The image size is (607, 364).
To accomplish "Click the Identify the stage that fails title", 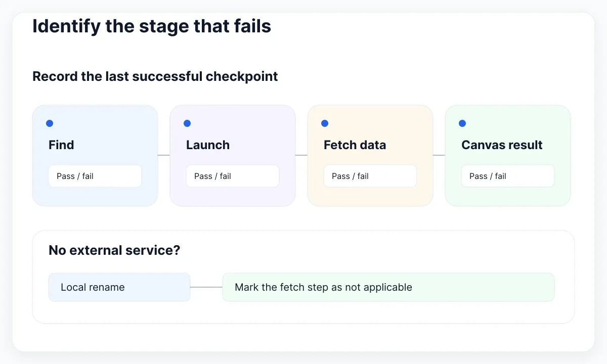I will [152, 26].
